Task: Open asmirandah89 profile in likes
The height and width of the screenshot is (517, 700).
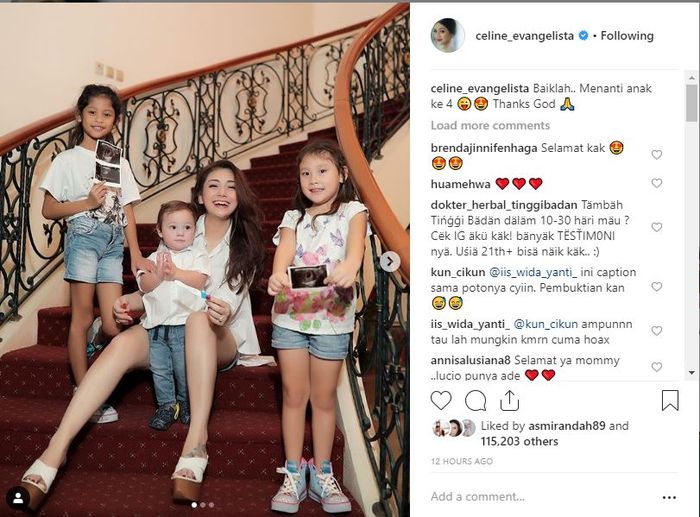Action: pyautogui.click(x=567, y=426)
